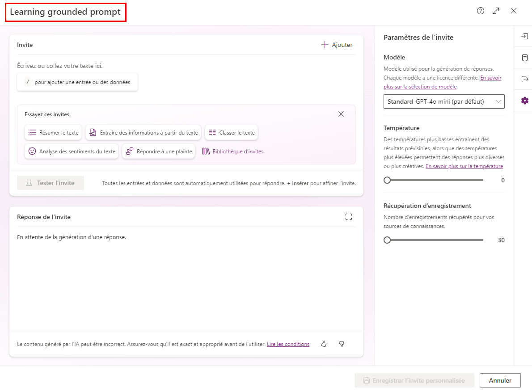Screen dimensions: 532x392
Task: Click the Réponse de l'invite heading
Action: pyautogui.click(x=44, y=217)
